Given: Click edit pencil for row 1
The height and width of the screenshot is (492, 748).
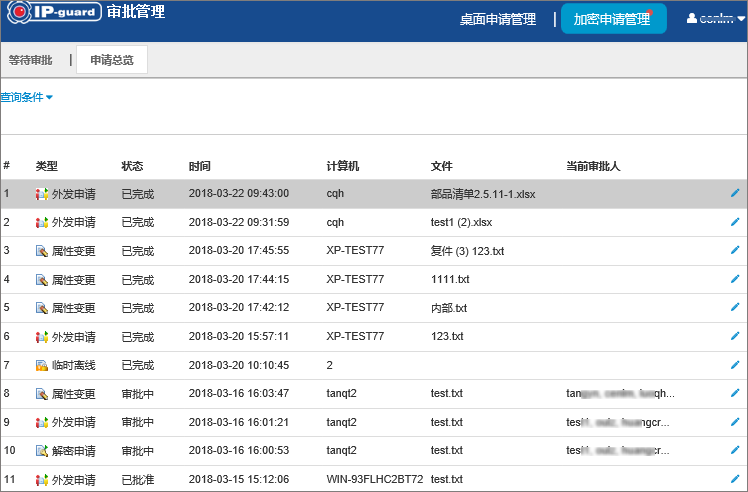Looking at the screenshot, I should pos(735,193).
